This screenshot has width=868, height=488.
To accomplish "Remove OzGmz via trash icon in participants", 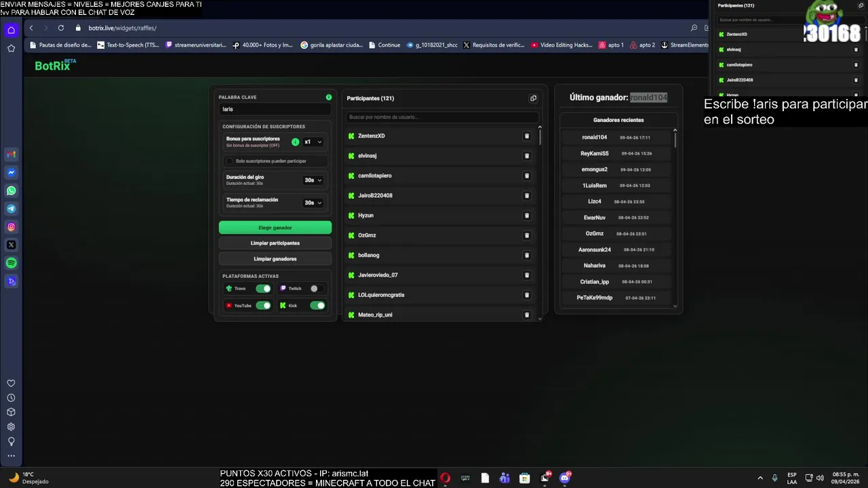I will [527, 235].
